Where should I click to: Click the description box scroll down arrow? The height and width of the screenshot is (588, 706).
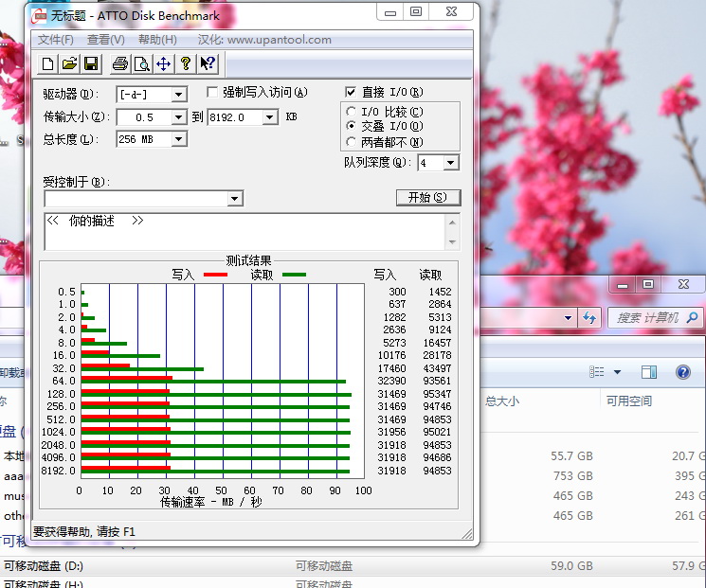click(453, 242)
